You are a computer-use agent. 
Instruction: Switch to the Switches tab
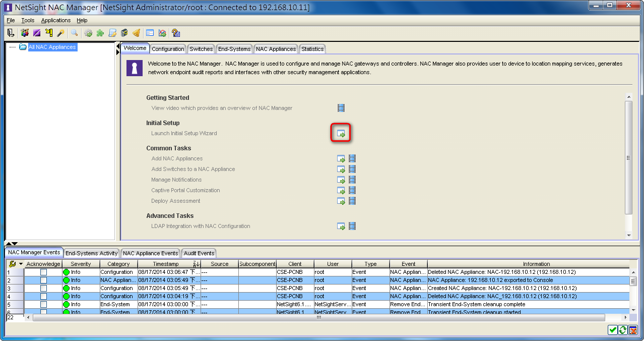click(x=201, y=49)
